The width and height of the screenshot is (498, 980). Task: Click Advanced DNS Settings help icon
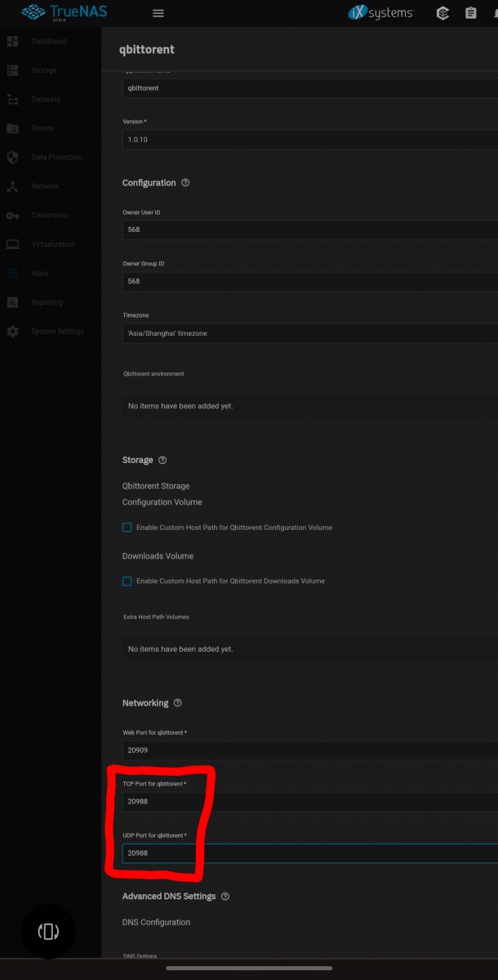(x=225, y=896)
